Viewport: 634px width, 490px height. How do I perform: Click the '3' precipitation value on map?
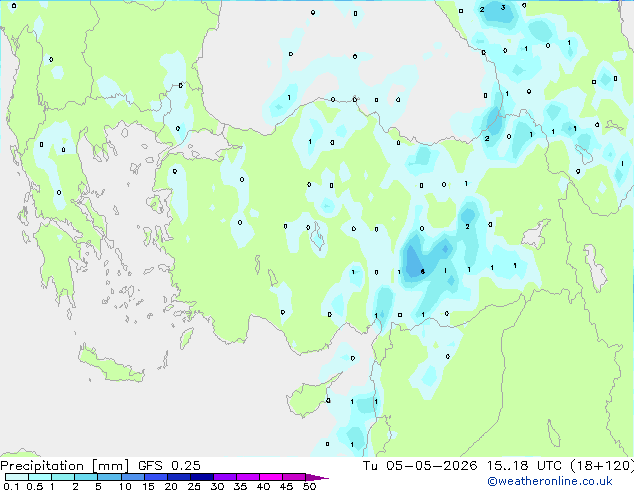point(503,7)
